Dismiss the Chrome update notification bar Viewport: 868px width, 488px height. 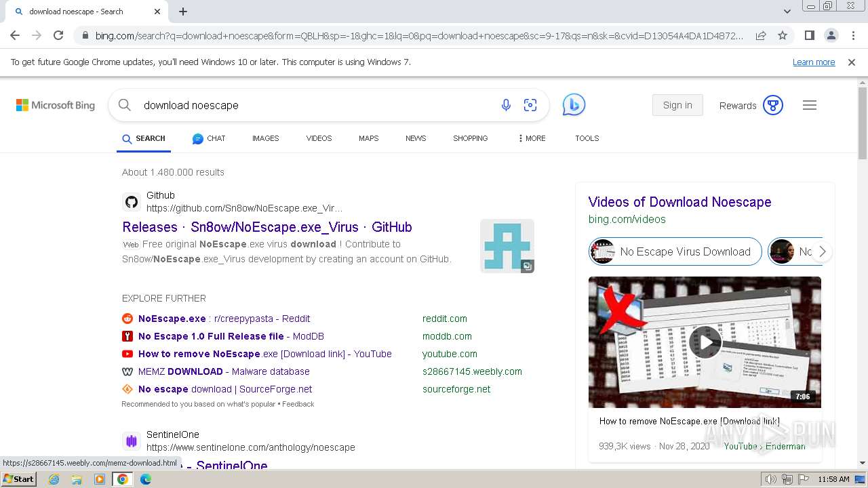coord(852,62)
